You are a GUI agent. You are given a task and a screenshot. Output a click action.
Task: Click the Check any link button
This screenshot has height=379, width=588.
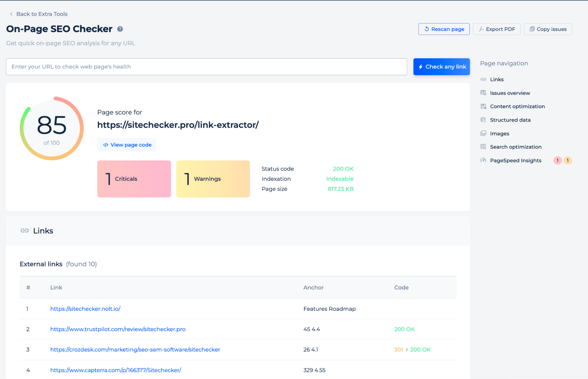pos(442,67)
